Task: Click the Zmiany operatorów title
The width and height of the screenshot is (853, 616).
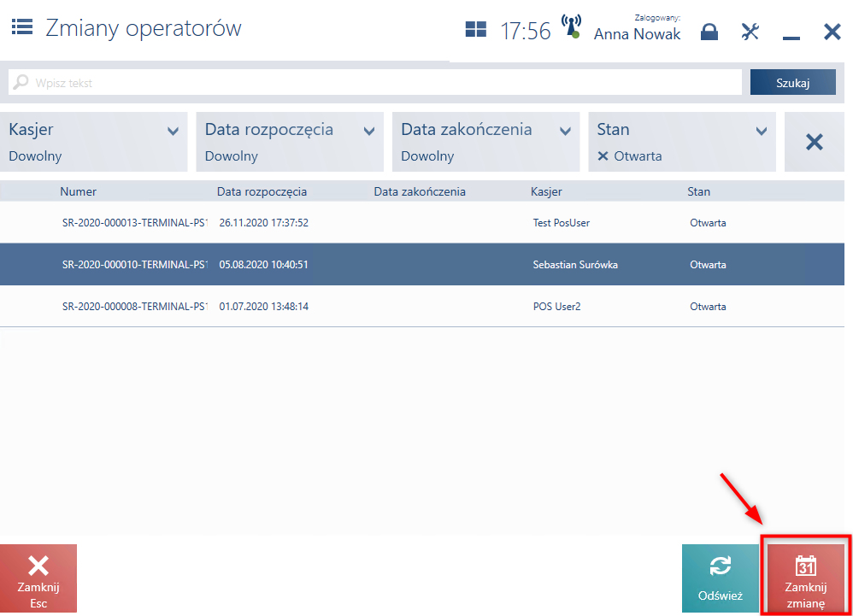Action: 143,27
